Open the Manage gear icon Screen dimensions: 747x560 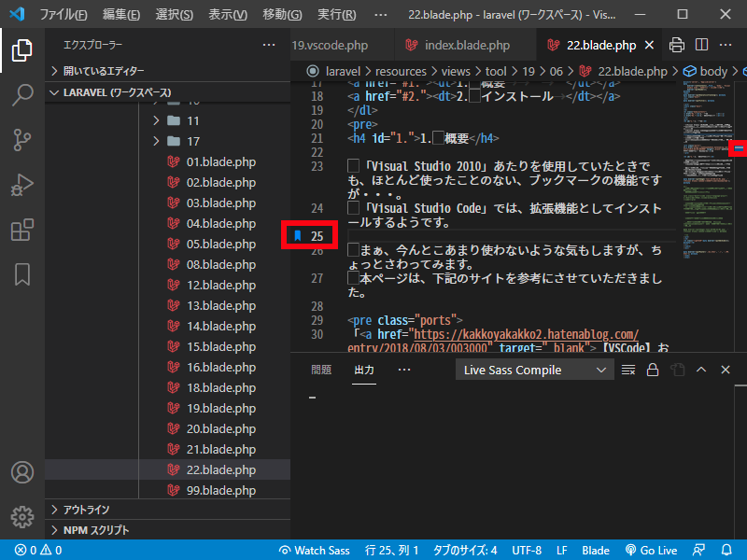(x=21, y=517)
